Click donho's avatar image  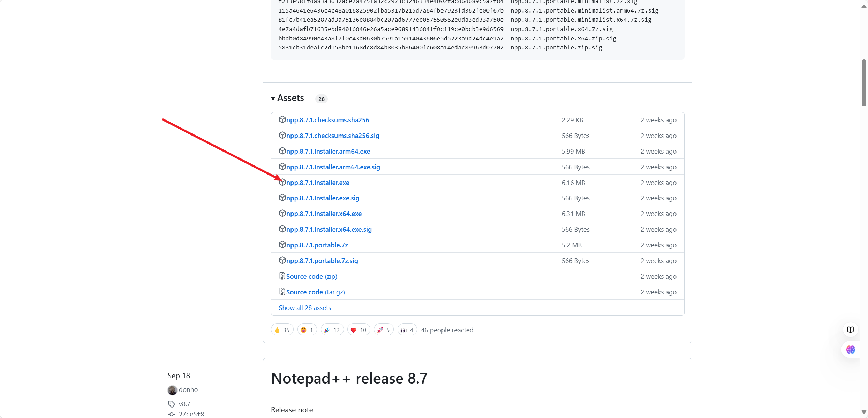[172, 390]
